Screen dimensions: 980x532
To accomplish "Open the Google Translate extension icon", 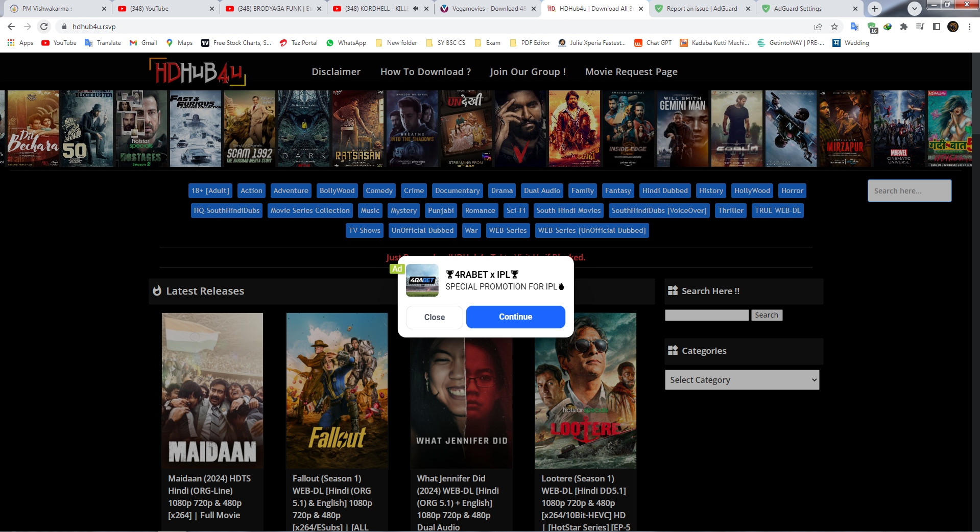I will [854, 27].
